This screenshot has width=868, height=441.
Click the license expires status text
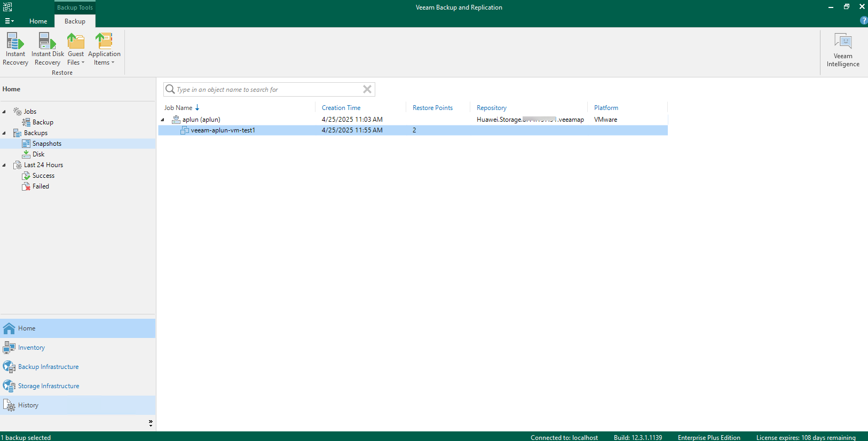[806, 437]
